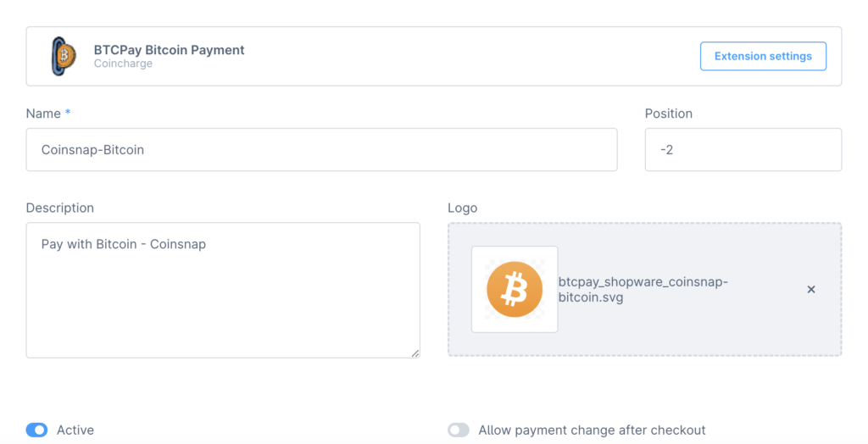Focus the Name field containing Coinsnap-Bitcoin

[321, 150]
